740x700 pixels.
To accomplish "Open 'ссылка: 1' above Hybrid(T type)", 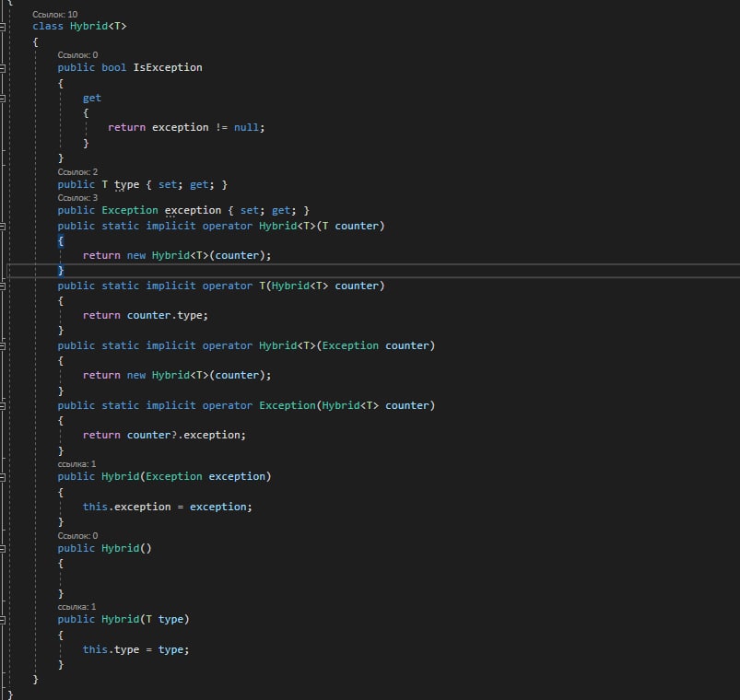I will point(76,607).
